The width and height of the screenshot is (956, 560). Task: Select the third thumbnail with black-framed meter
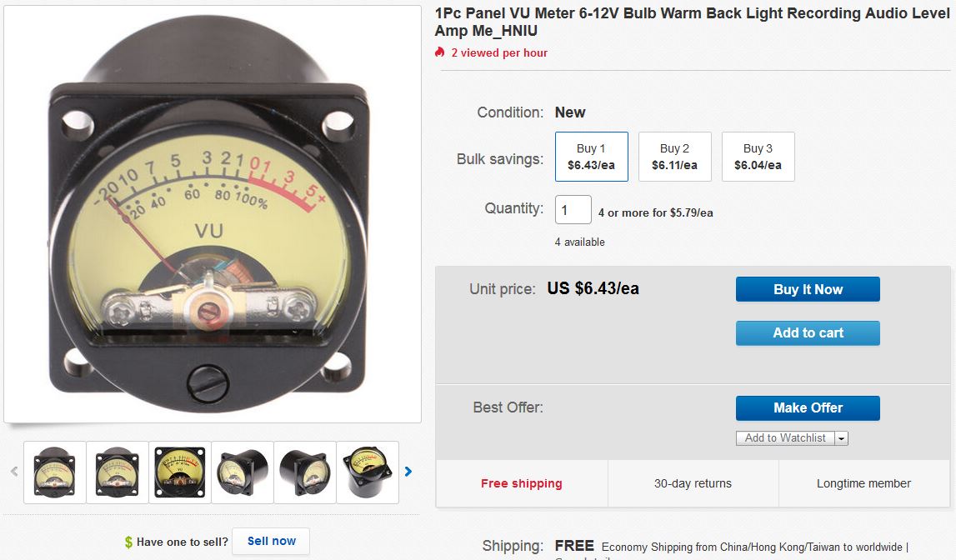tap(180, 472)
